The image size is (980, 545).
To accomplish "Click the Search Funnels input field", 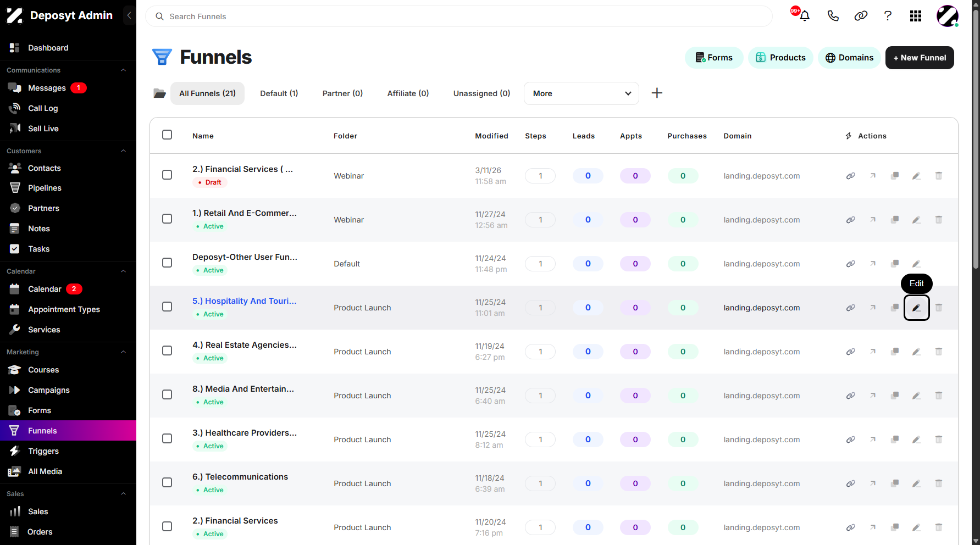I will [459, 16].
